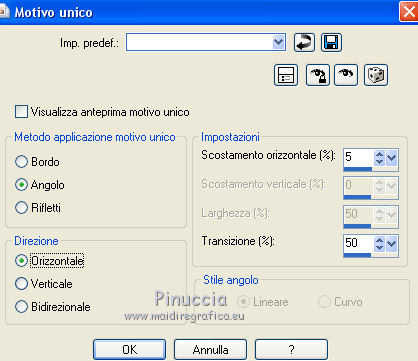The image size is (418, 361).
Task: Click the reset to default arrow icon
Action: click(x=304, y=43)
